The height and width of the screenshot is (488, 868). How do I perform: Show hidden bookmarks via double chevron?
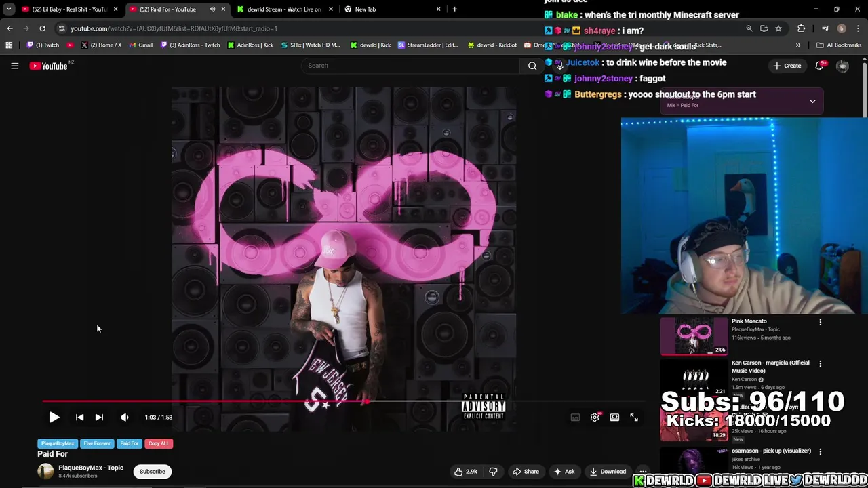pyautogui.click(x=798, y=45)
